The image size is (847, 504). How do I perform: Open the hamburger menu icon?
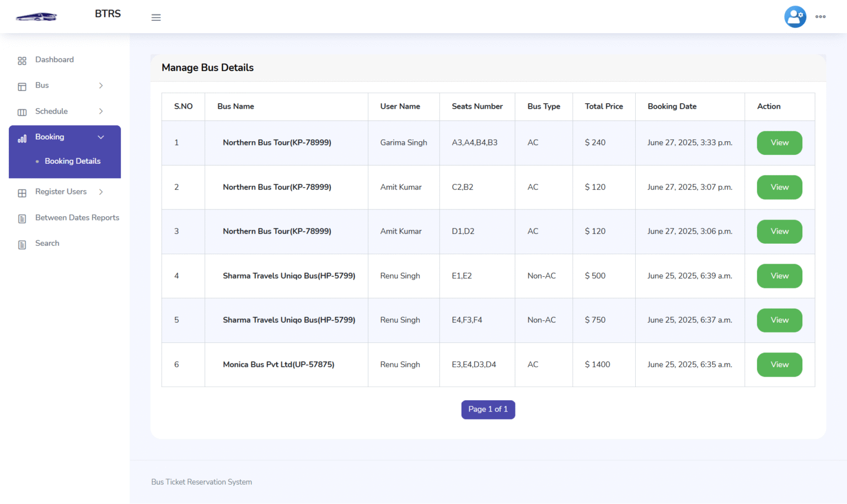coord(156,17)
